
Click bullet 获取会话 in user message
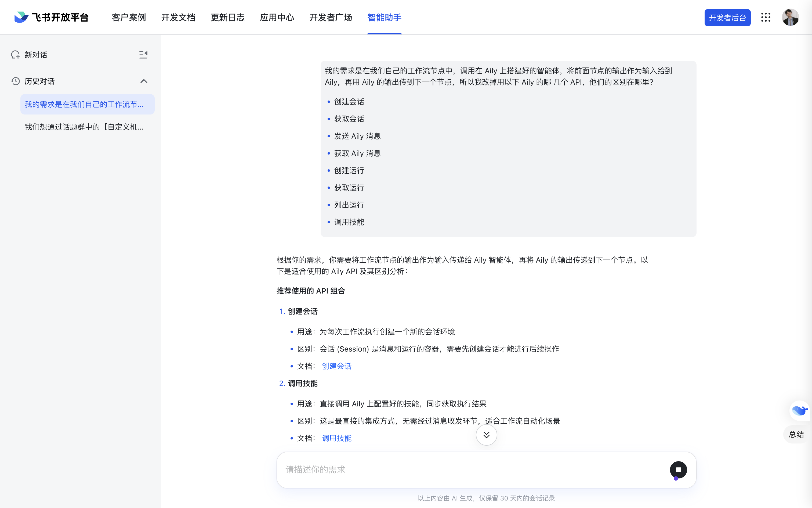point(349,119)
